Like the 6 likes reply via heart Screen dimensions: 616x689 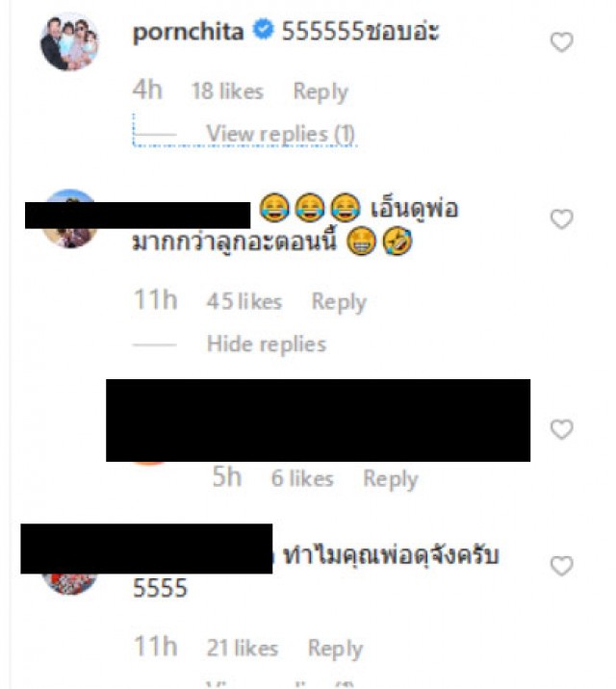pyautogui.click(x=561, y=429)
